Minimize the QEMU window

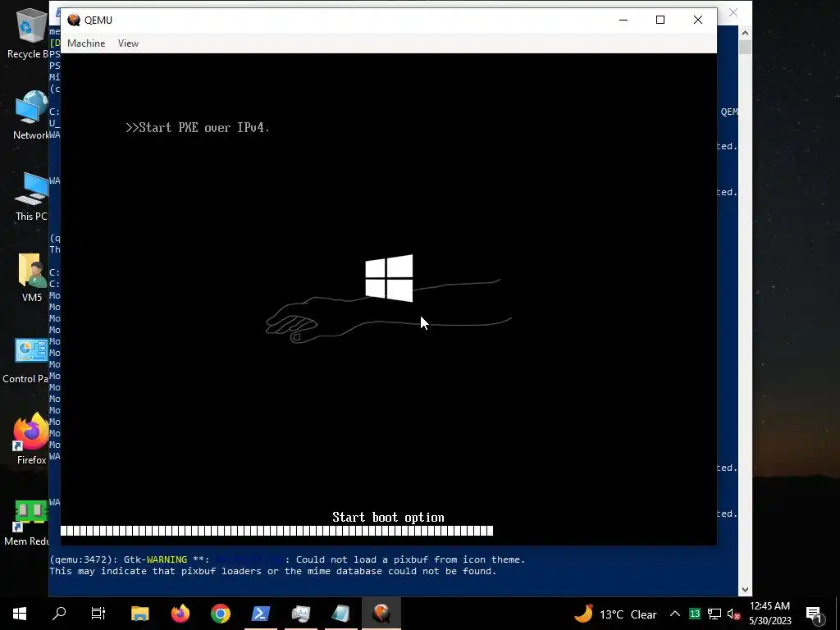click(x=623, y=20)
